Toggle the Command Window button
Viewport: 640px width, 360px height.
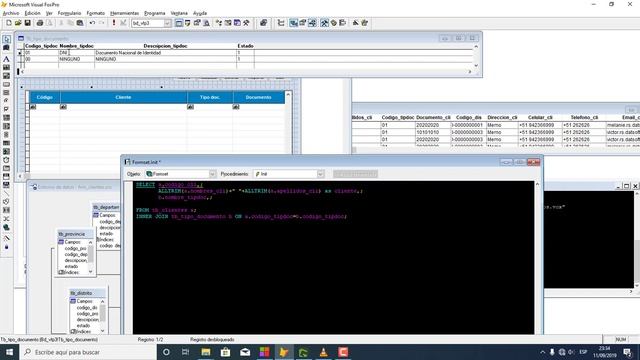tap(179, 23)
